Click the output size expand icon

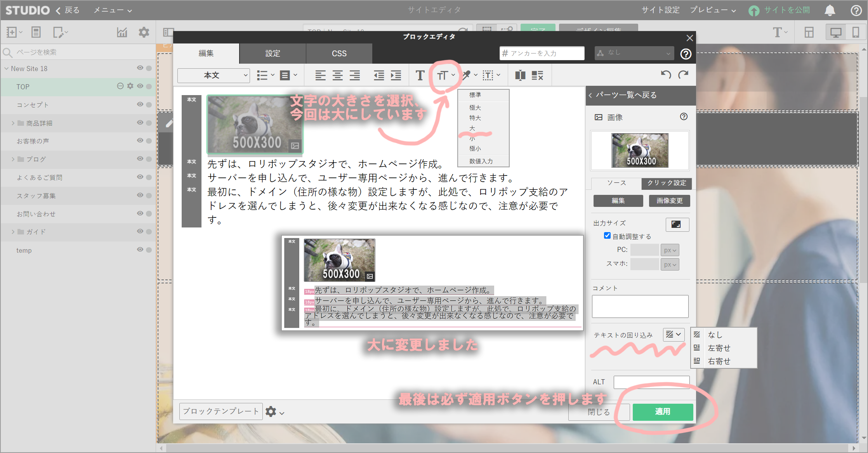(x=677, y=224)
